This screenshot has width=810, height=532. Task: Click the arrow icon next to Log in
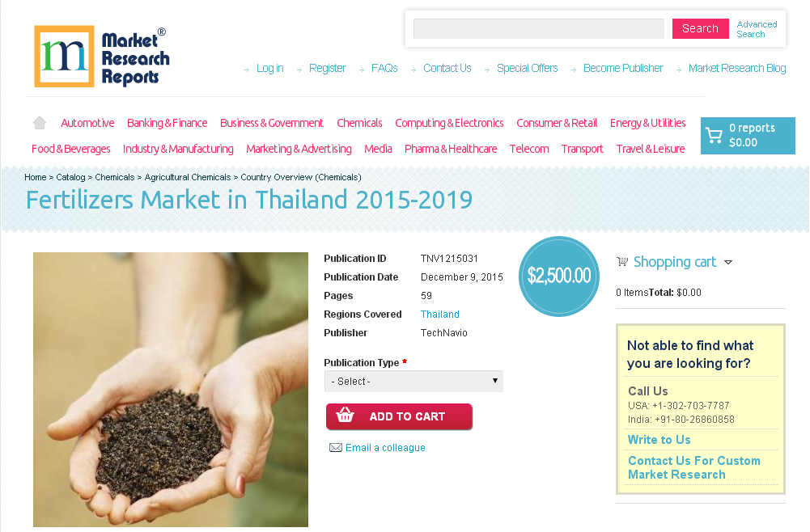click(247, 69)
